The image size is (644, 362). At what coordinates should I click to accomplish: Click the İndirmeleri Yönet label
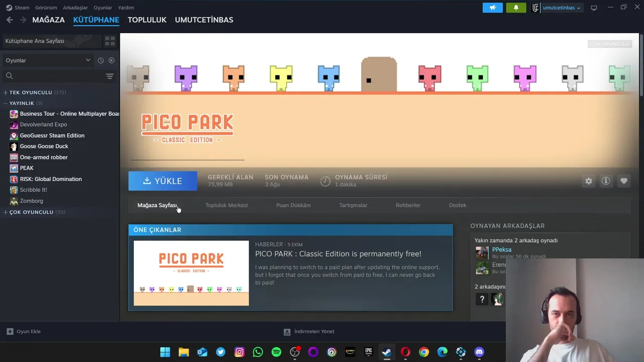coord(314,332)
